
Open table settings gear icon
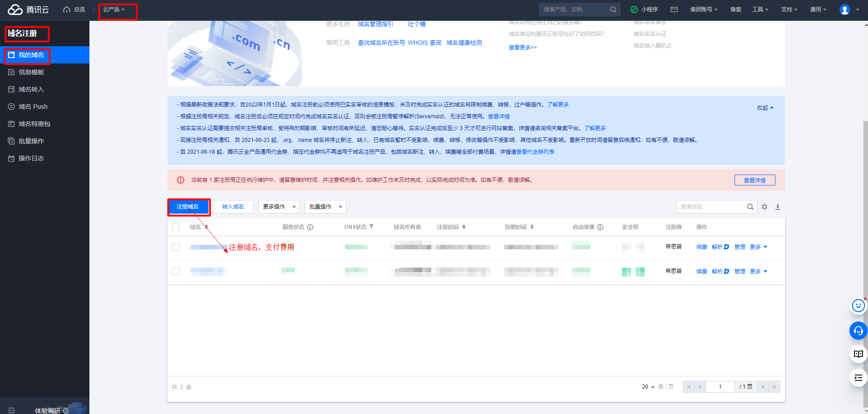(x=764, y=207)
